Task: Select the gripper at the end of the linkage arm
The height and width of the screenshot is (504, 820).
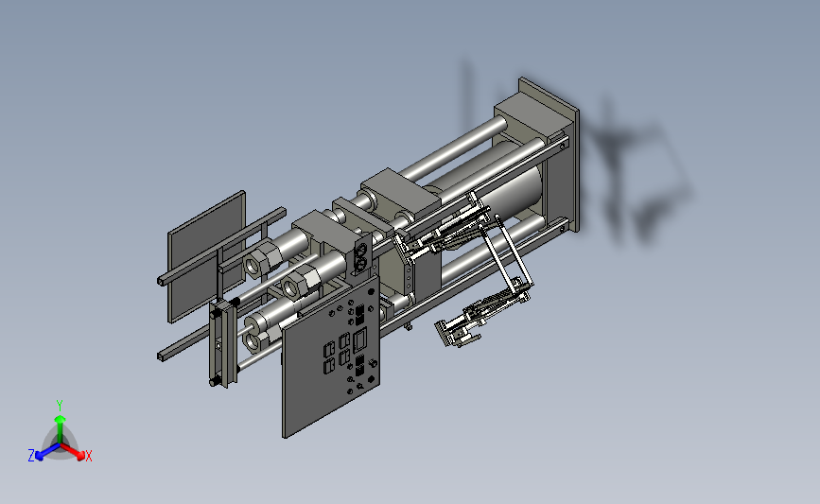Action: (x=457, y=334)
